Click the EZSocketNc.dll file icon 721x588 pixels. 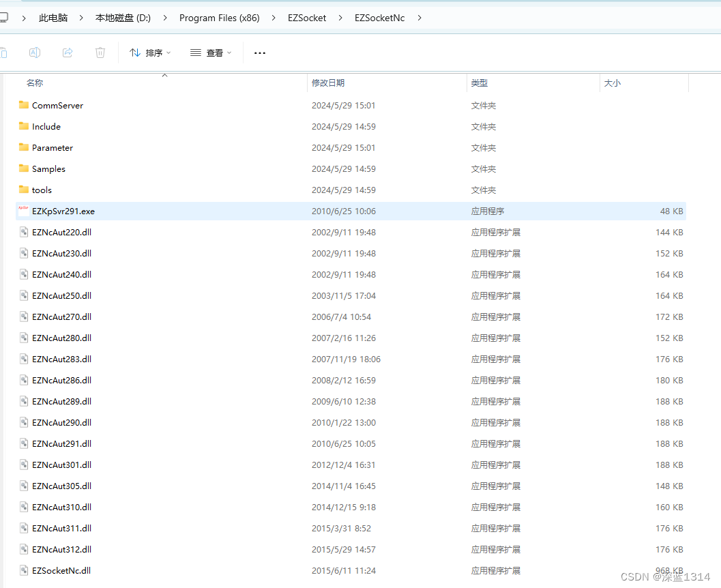(24, 570)
